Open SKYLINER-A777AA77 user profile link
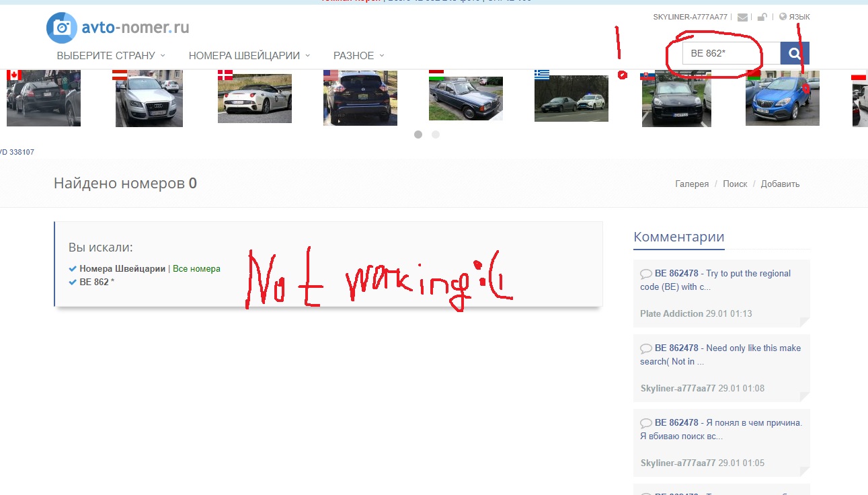 691,17
